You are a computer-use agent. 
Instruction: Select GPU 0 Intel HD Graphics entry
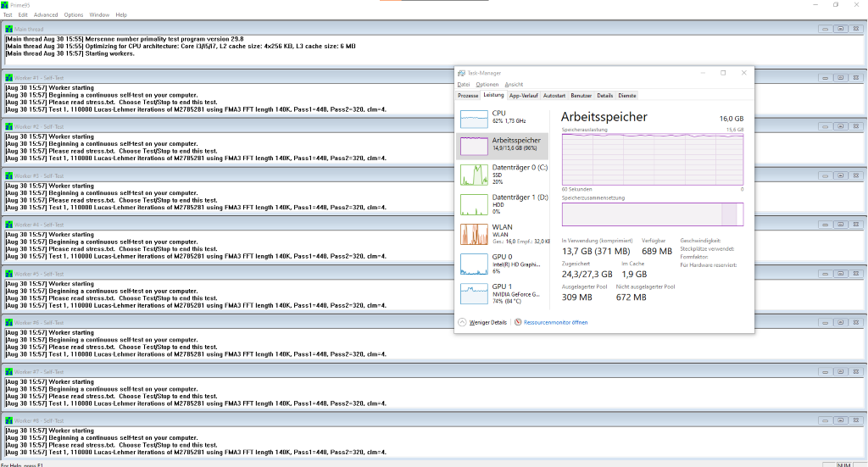(503, 264)
